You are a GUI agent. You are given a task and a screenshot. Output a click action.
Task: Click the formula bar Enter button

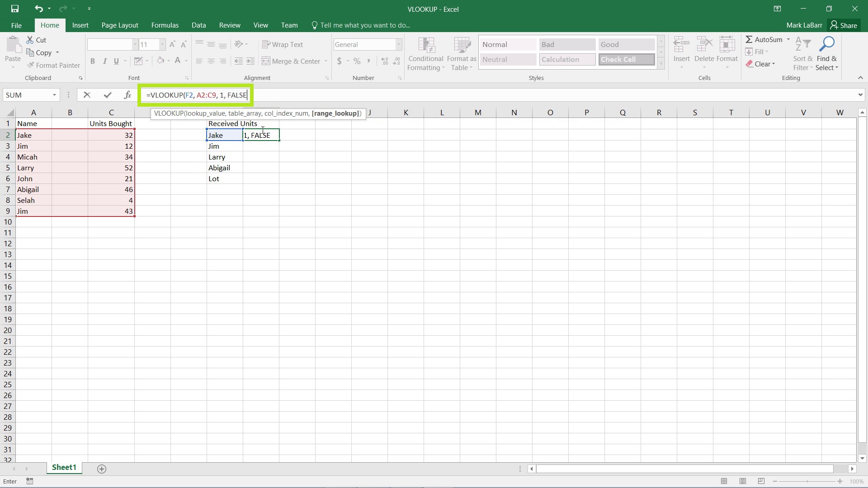point(107,95)
